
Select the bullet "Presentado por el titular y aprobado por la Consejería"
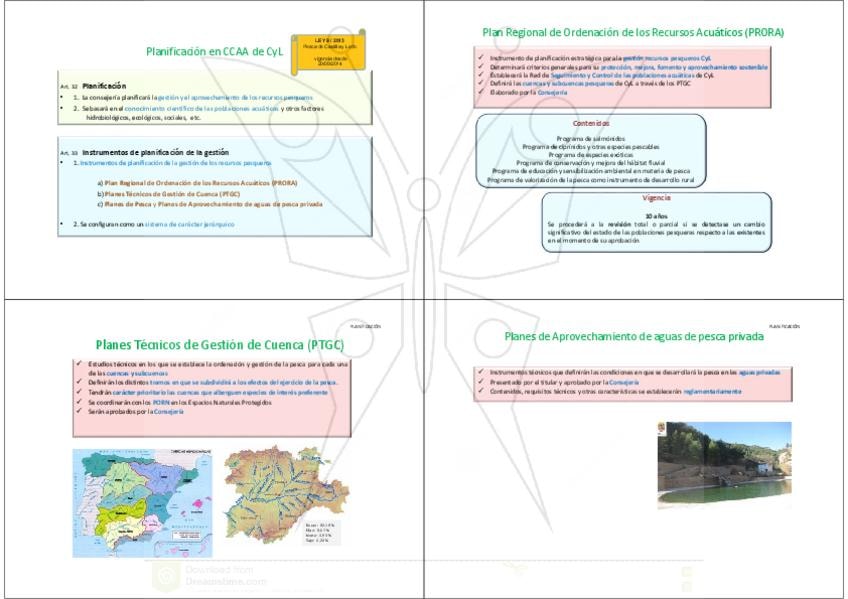[x=564, y=382]
